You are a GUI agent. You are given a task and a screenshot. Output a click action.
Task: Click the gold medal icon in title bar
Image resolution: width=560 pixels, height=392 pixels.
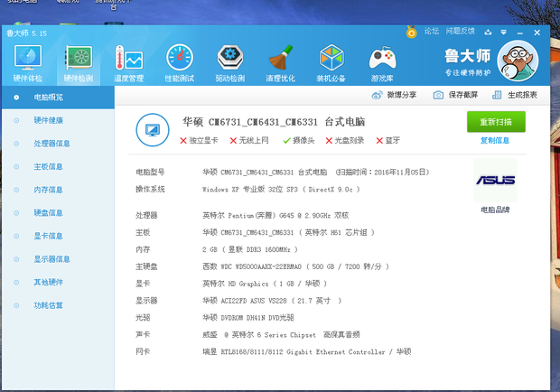(x=412, y=33)
